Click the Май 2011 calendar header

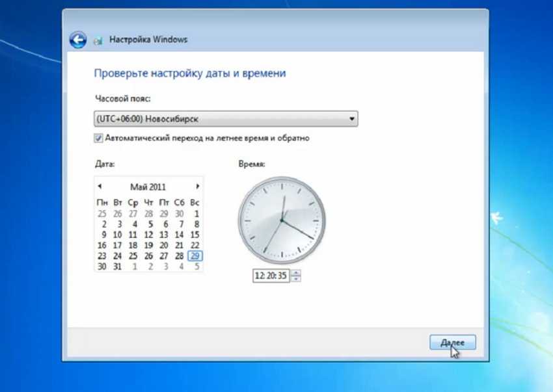click(x=148, y=187)
